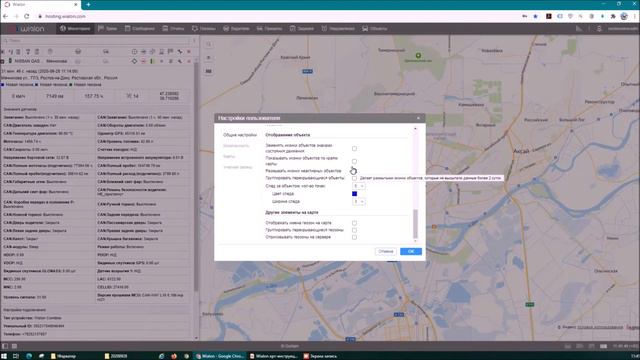Click crosshair column icon in monitoring header
This screenshot has width=640, height=360.
tap(134, 52)
